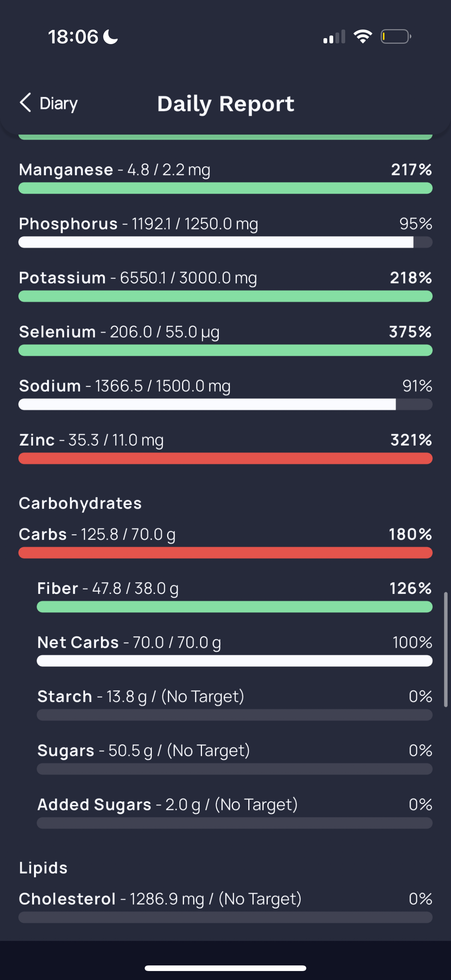Go back to Diary
Viewport: 451px width, 980px height.
click(x=49, y=103)
